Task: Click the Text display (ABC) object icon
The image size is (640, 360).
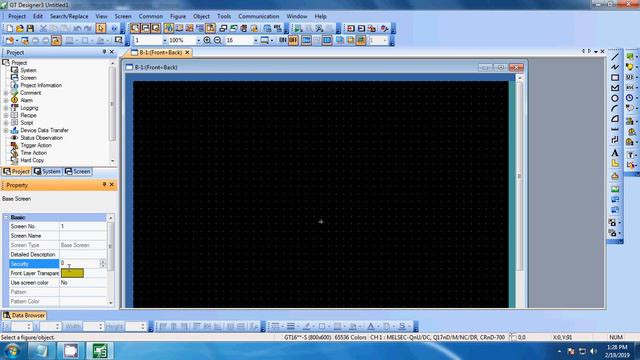Action: [630, 88]
